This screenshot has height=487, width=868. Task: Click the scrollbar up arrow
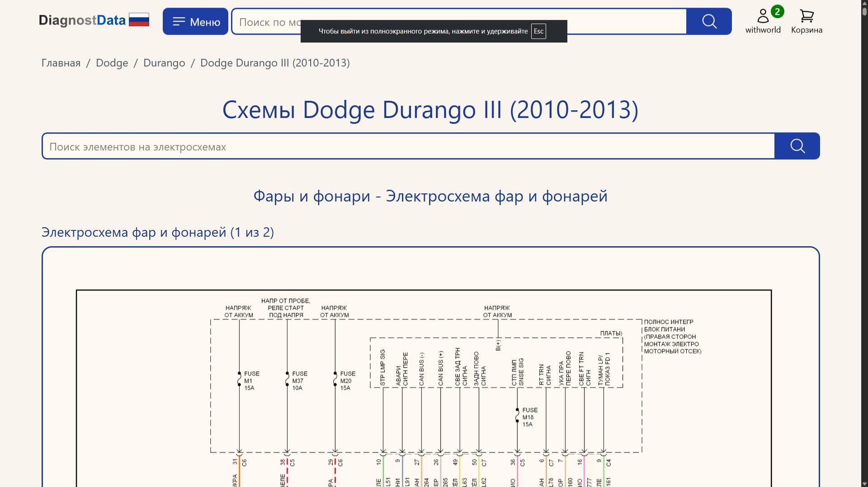[864, 4]
